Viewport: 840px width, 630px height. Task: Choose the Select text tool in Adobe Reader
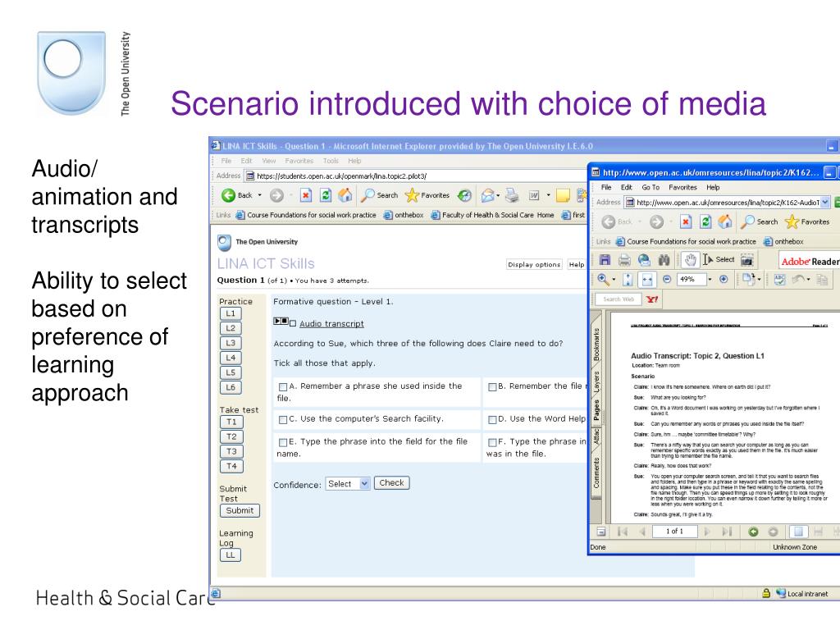tap(719, 260)
